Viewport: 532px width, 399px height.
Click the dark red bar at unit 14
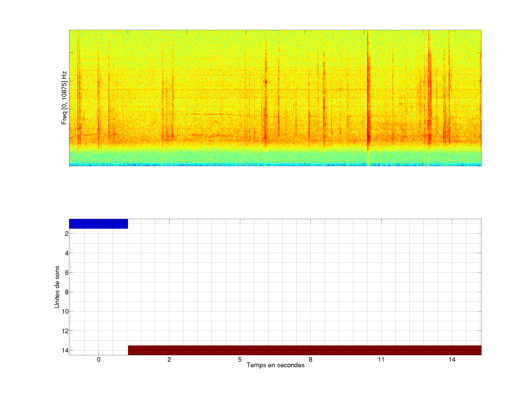(304, 350)
